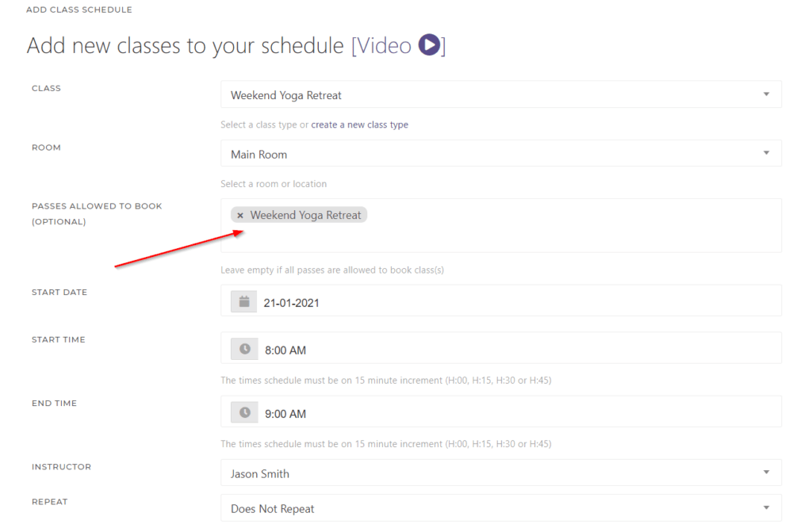Click the Room field's dropdown arrow icon

point(767,153)
